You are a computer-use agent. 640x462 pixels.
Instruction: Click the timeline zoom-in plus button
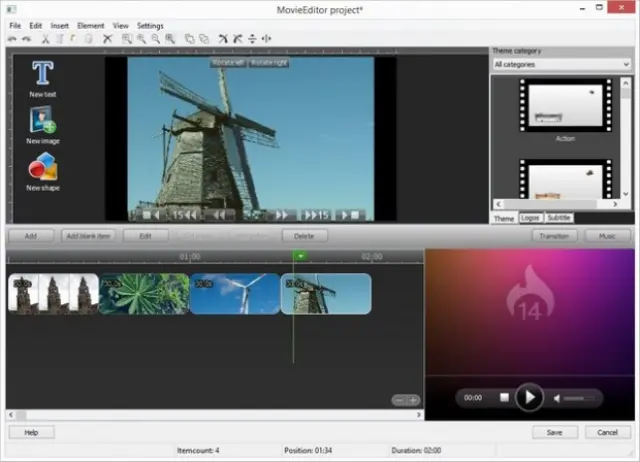pyautogui.click(x=413, y=400)
